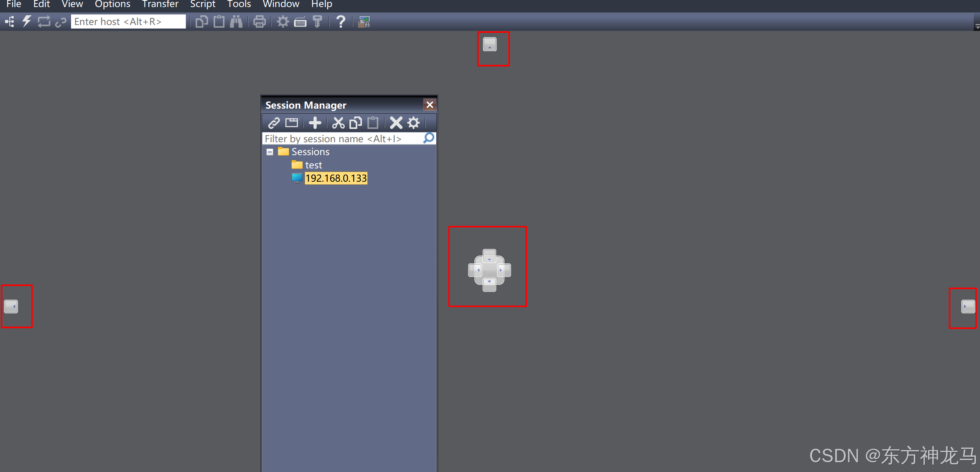Cut session with the scissors icon
This screenshot has height=472, width=980.
(338, 123)
